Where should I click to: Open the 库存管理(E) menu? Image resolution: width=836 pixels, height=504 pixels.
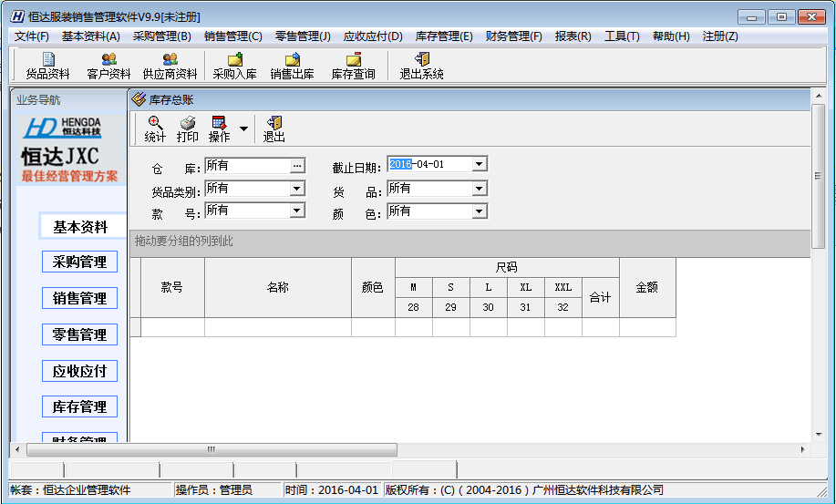(x=443, y=36)
